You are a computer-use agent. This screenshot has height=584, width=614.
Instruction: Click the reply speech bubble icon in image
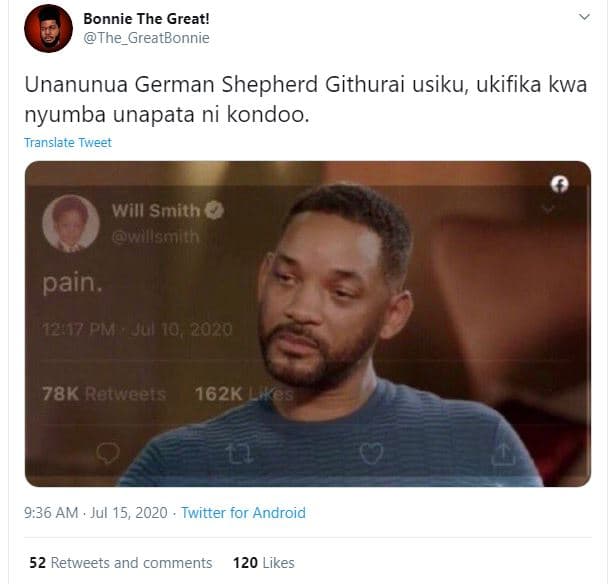click(x=108, y=453)
